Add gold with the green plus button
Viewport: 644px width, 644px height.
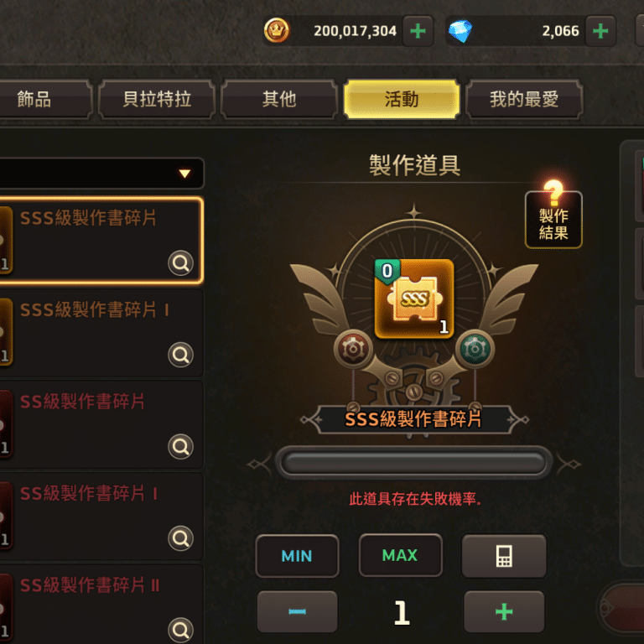point(418,31)
